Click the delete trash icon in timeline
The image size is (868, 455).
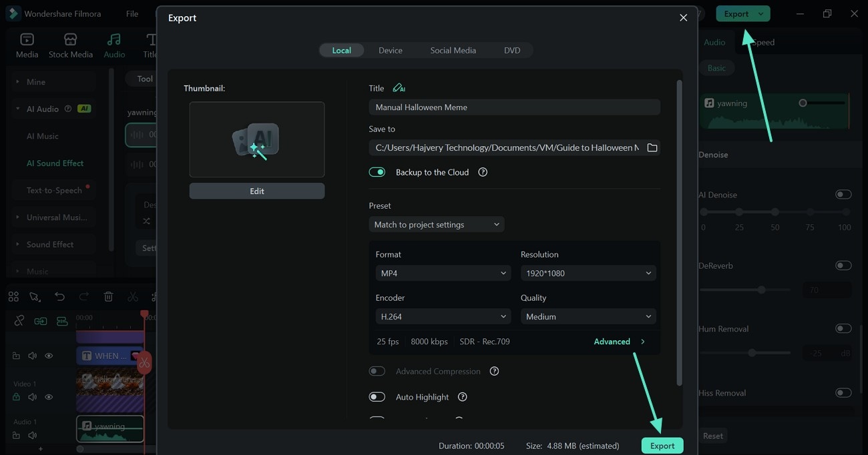click(x=108, y=297)
